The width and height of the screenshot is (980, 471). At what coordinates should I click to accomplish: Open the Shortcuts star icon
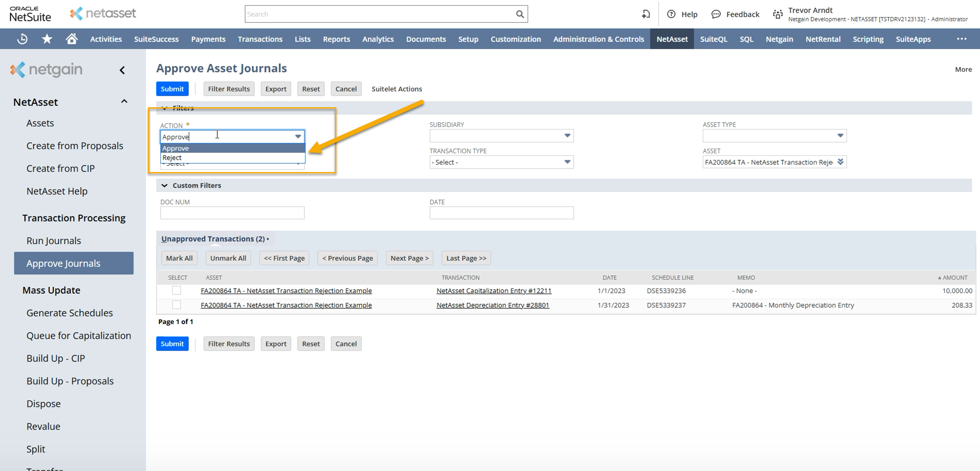47,39
